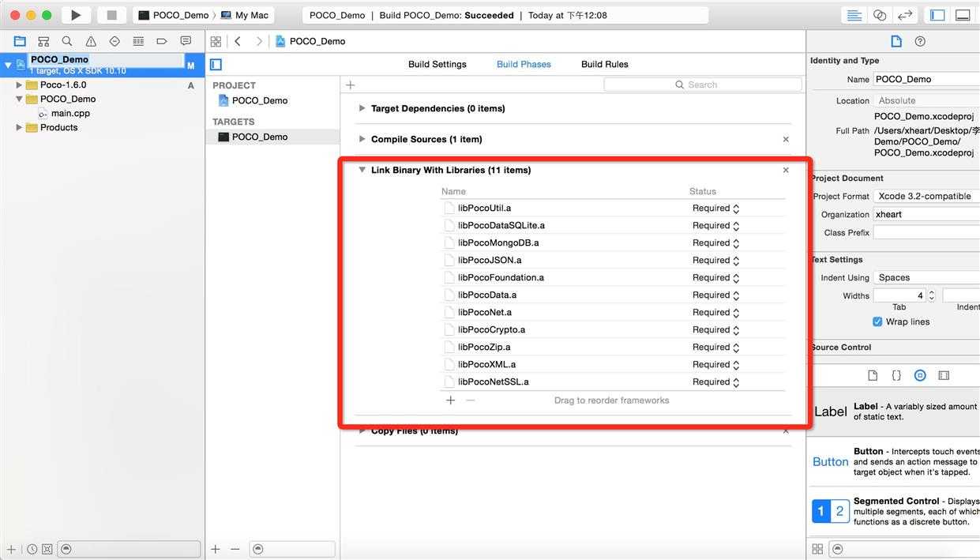Edit the Organization field xheart
This screenshot has width=980, height=560.
pos(926,214)
